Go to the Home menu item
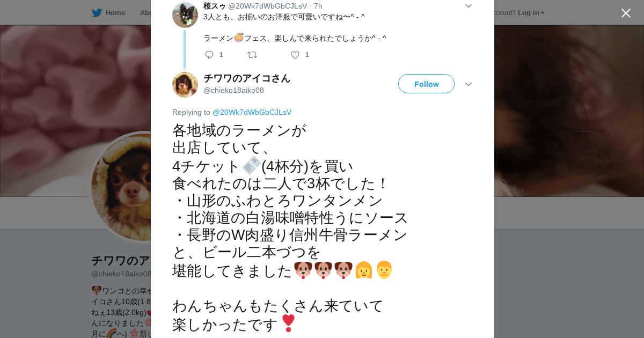The width and height of the screenshot is (644, 338). 115,13
